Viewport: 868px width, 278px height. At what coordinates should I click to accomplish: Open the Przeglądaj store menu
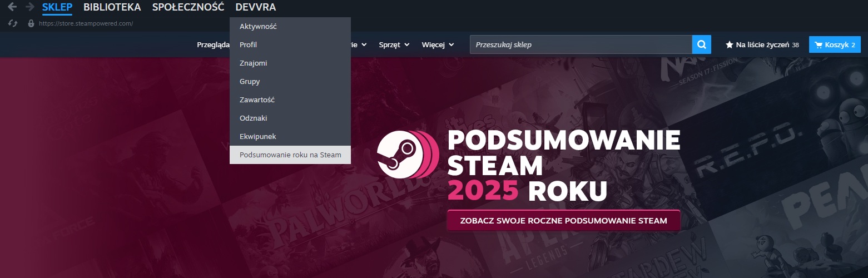point(214,44)
